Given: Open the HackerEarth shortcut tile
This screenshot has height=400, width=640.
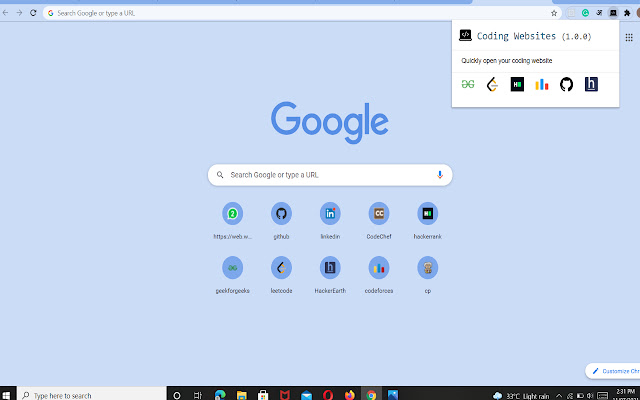Looking at the screenshot, I should tap(330, 275).
